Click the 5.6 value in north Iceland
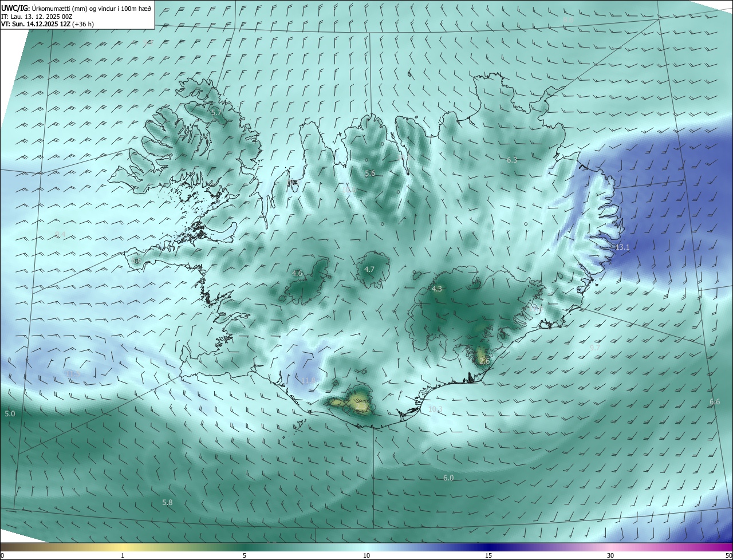 pyautogui.click(x=370, y=173)
